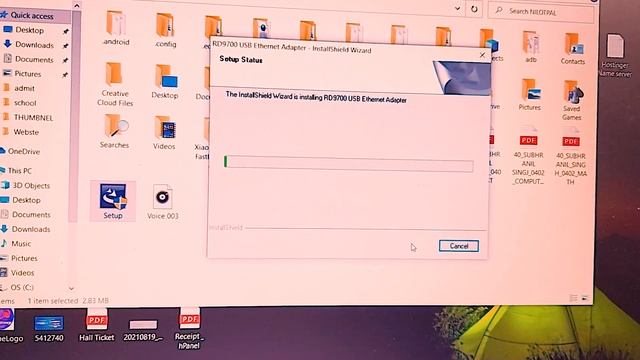Select the Voice 003 audio file
Viewport: 640px width, 360px height.
click(162, 202)
